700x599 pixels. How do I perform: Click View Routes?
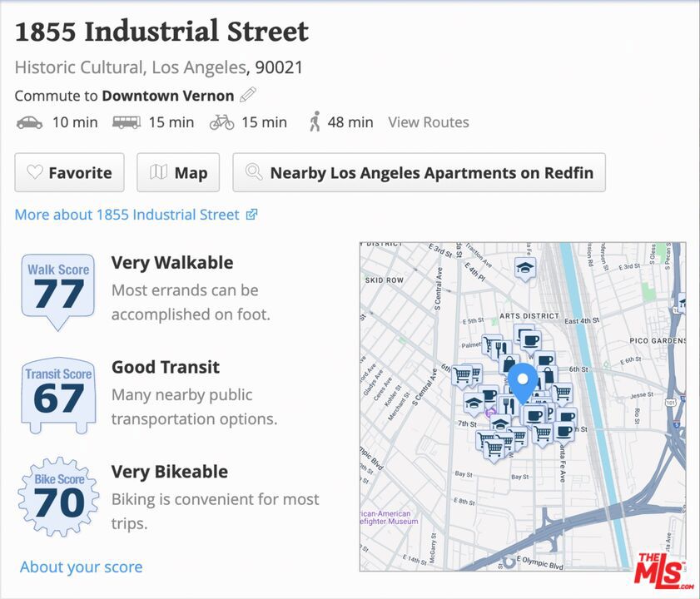click(429, 122)
